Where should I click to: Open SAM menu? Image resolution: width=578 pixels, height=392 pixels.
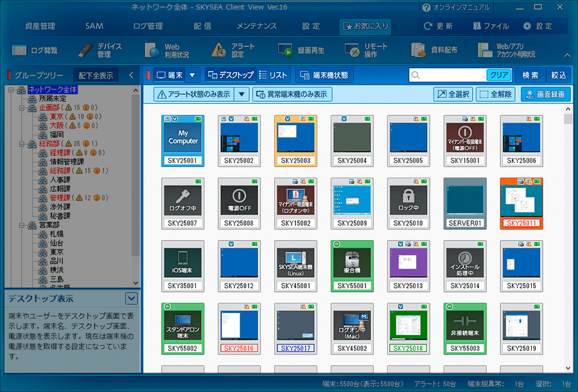(94, 26)
